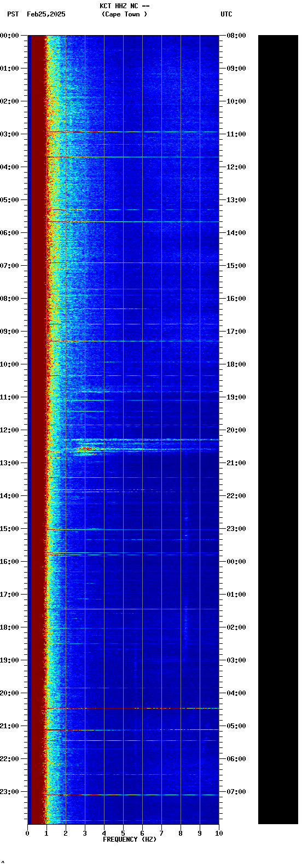Select the UTC axis label '19:00'
The image size is (302, 868).
pyautogui.click(x=236, y=397)
